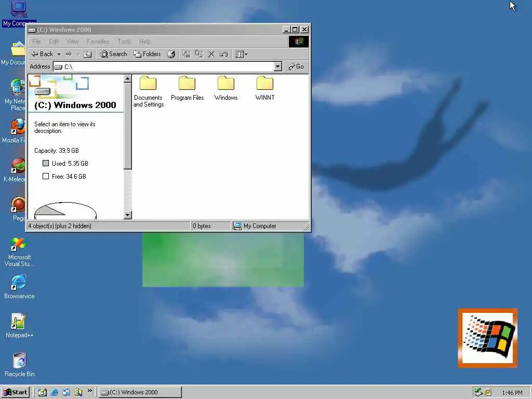This screenshot has height=399, width=532.
Task: Click the Forward arrow in toolbar
Action: coord(69,54)
